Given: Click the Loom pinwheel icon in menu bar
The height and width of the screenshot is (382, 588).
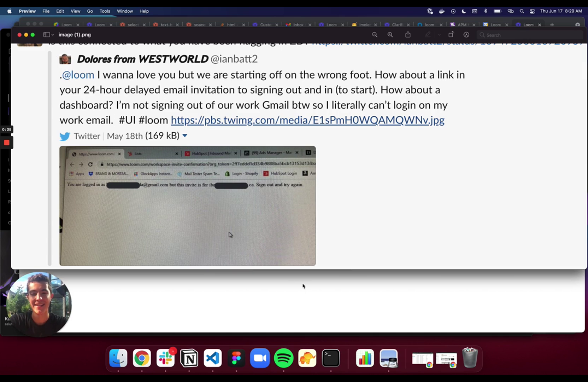Looking at the screenshot, I should coord(430,11).
